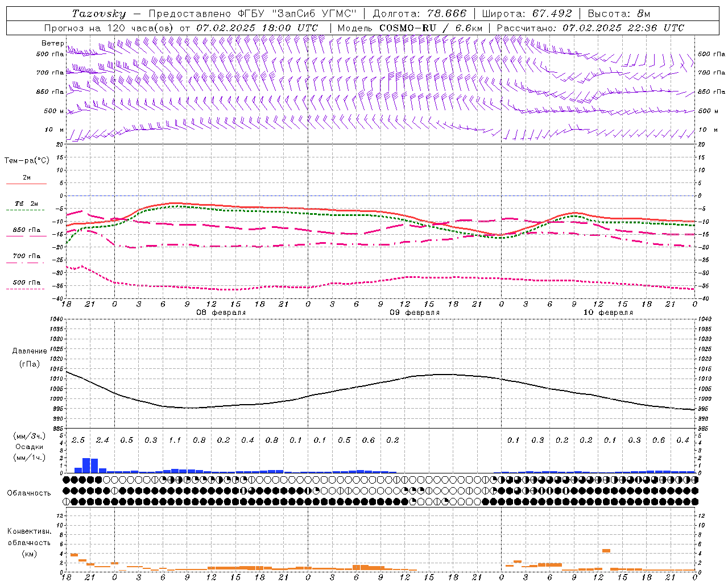Click the Широта: 67.492 value

(527, 14)
